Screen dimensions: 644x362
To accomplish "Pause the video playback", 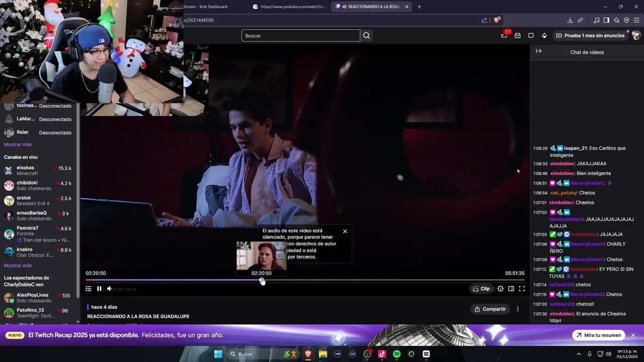I will coord(99,289).
